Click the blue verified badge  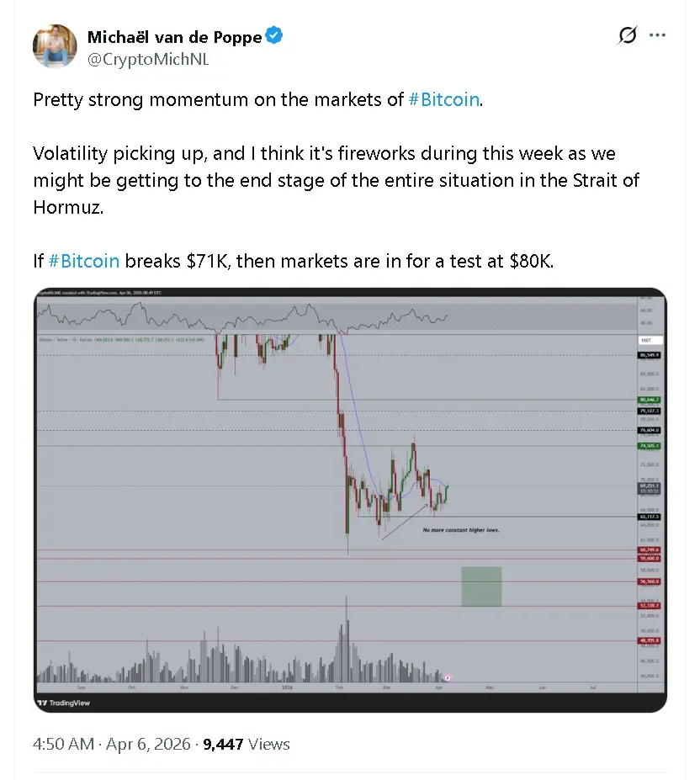click(x=274, y=36)
